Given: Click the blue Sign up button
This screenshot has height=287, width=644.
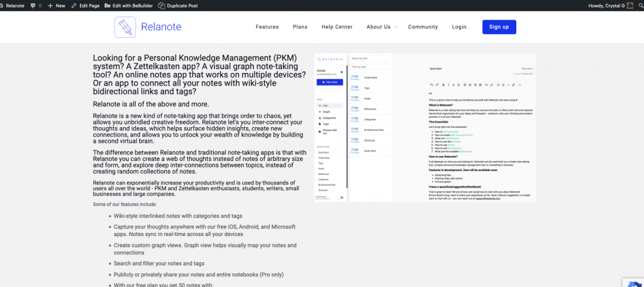Looking at the screenshot, I should [499, 26].
